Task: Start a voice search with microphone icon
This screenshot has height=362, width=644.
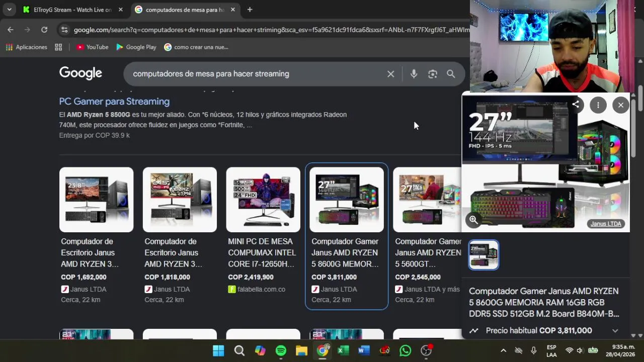Action: (x=414, y=74)
